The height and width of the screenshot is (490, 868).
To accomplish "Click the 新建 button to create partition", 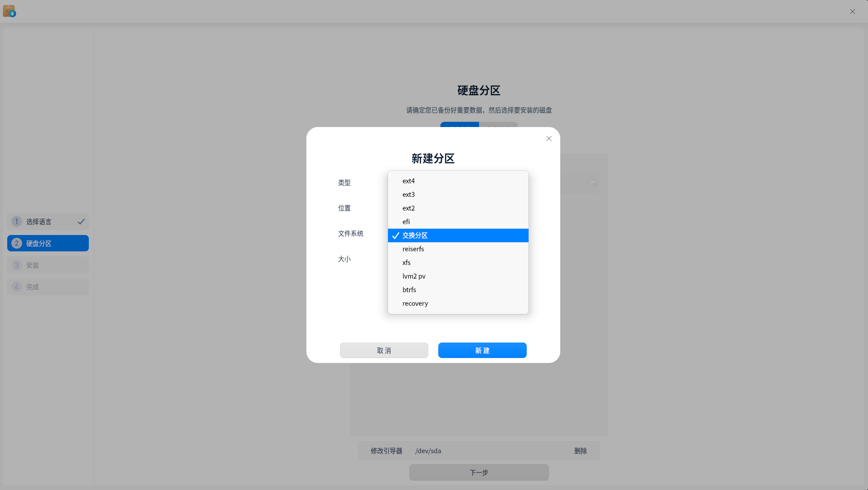I will [x=482, y=350].
